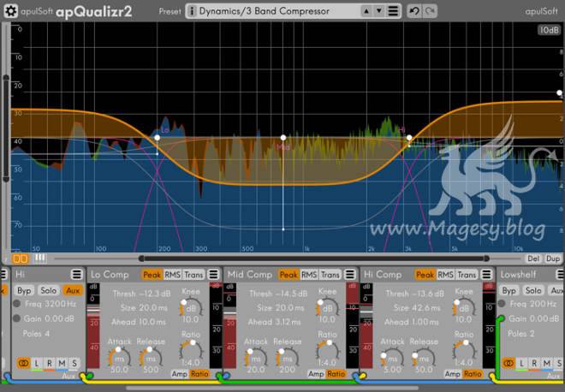The height and width of the screenshot is (392, 565).
Task: Click Ratio button in Hi Comp
Action: pyautogui.click(x=473, y=374)
